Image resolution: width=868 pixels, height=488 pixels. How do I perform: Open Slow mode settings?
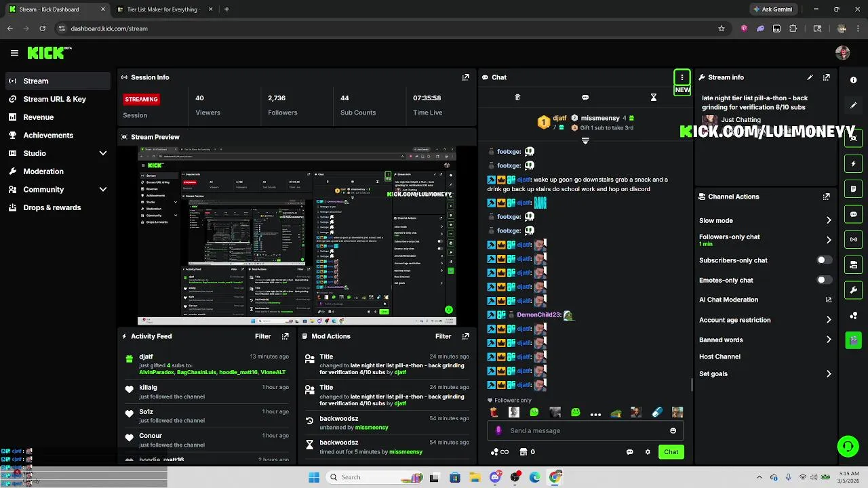point(766,220)
